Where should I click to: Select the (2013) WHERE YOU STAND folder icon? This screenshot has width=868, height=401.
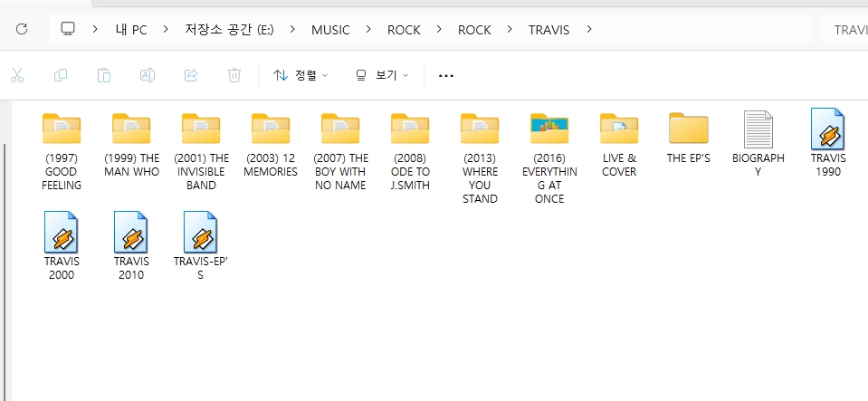point(480,129)
